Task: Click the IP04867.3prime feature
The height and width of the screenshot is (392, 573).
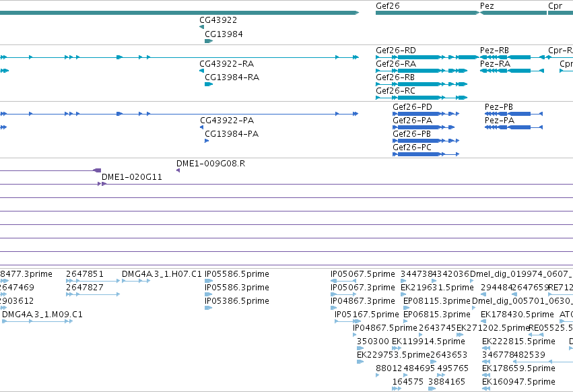Action: 334,308
